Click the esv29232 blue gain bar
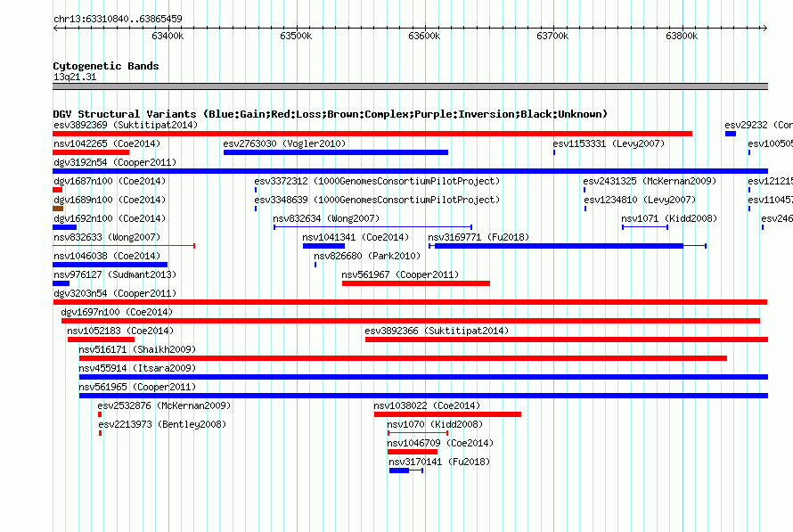 731,134
